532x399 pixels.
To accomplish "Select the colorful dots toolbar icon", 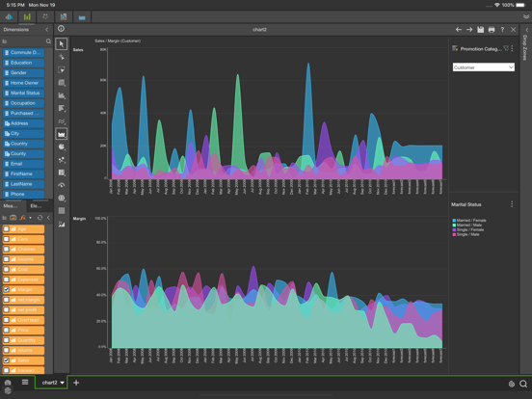I will pyautogui.click(x=45, y=16).
